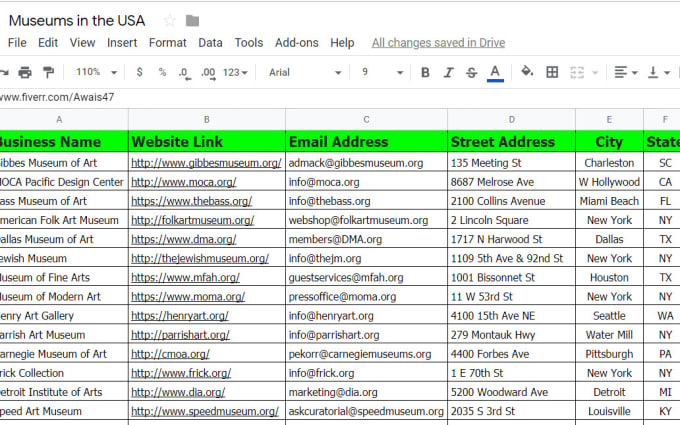The height and width of the screenshot is (425, 680).
Task: Open the Add-ons menu
Action: [x=297, y=42]
